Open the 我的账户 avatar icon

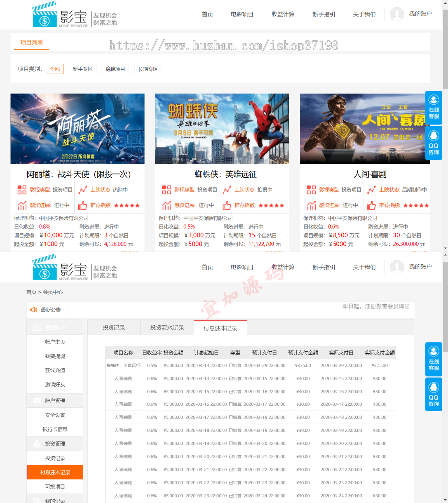coord(397,14)
